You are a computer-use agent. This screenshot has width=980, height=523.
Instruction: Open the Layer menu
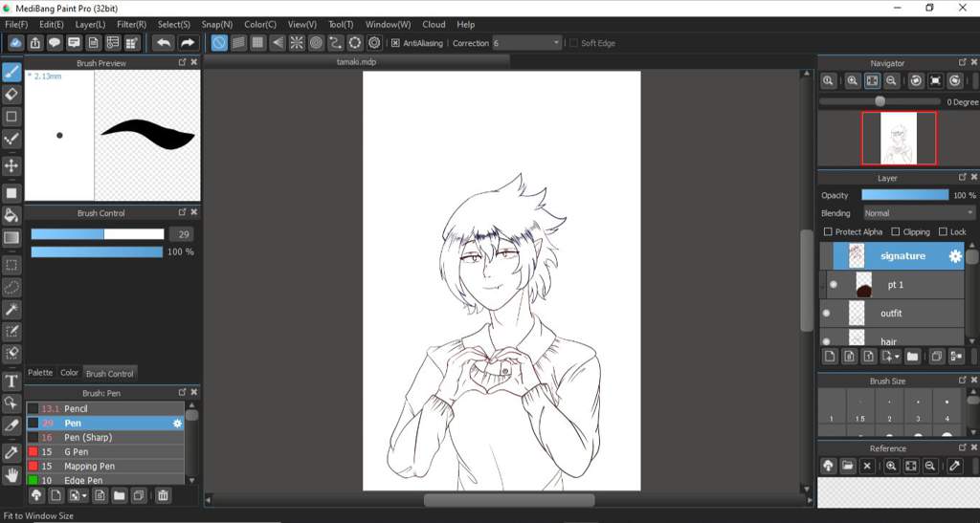91,24
